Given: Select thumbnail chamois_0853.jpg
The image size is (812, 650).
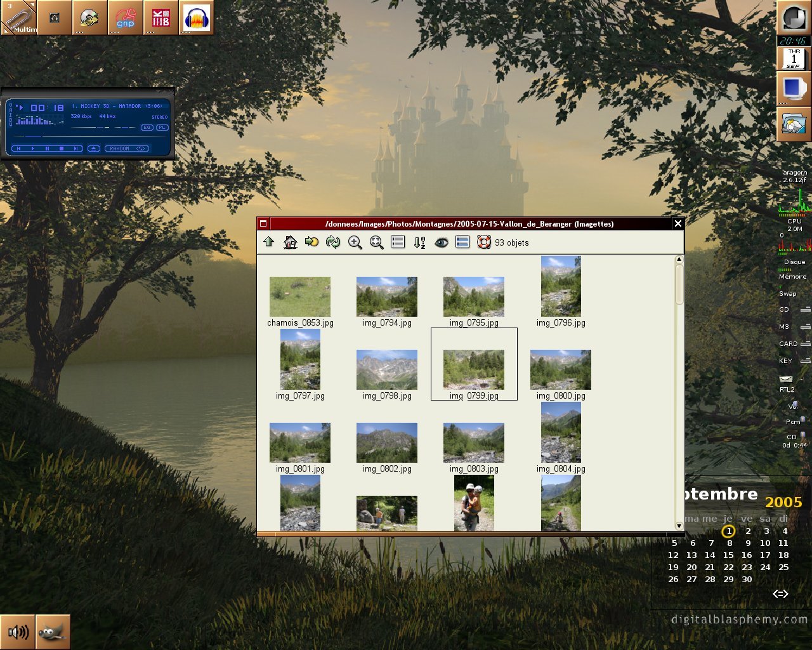Looking at the screenshot, I should pyautogui.click(x=300, y=296).
